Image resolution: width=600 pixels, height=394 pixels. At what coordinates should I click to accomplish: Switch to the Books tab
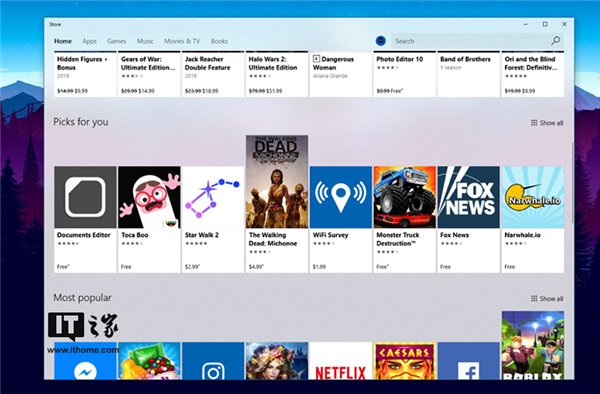[x=219, y=41]
